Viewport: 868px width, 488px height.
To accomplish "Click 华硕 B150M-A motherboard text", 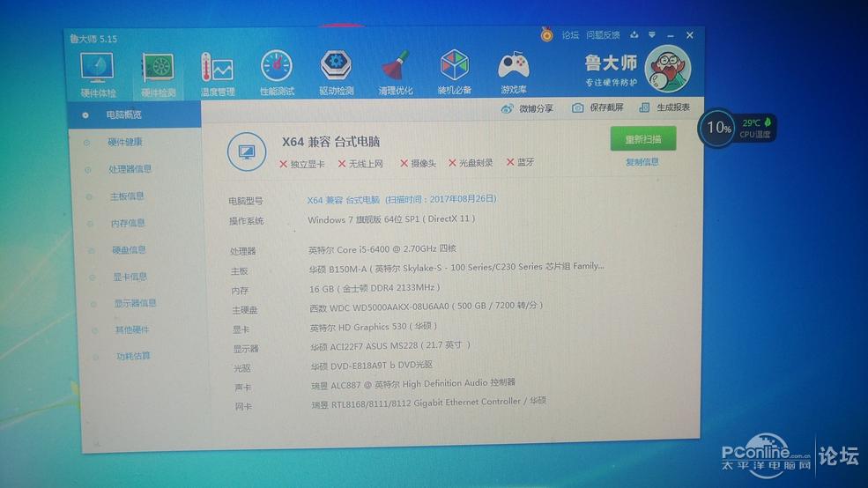I will click(x=456, y=268).
